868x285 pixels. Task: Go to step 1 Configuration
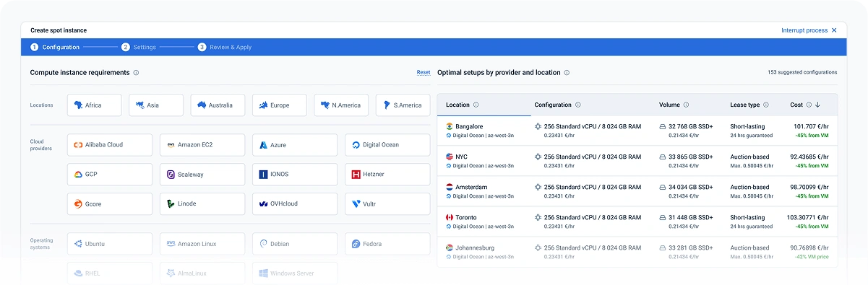coord(56,47)
